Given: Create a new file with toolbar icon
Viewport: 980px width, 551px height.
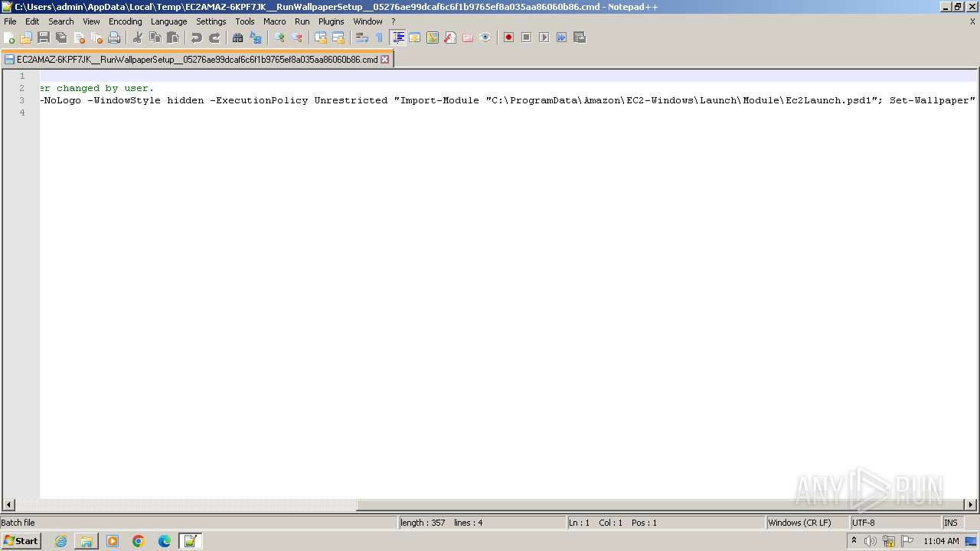Looking at the screenshot, I should point(10,37).
